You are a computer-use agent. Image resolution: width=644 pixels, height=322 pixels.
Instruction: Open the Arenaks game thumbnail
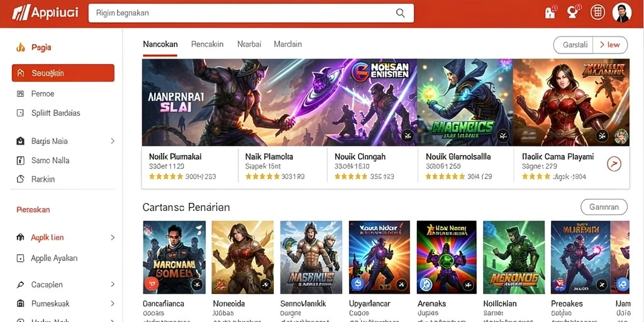[x=447, y=257]
